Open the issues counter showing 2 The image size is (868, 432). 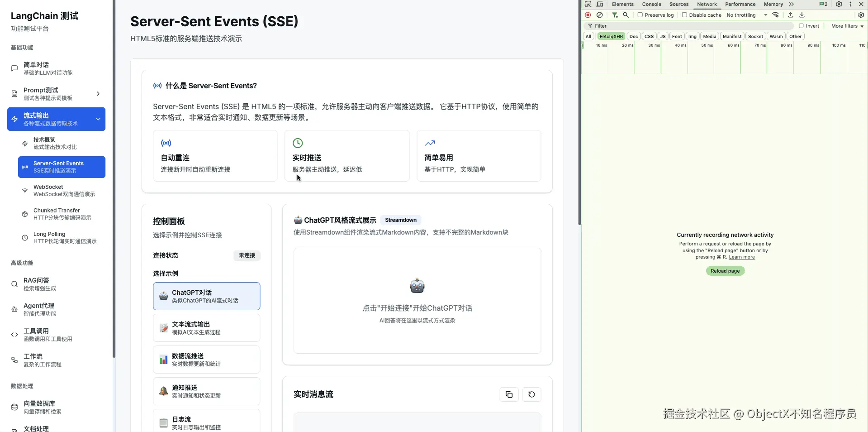click(x=823, y=4)
